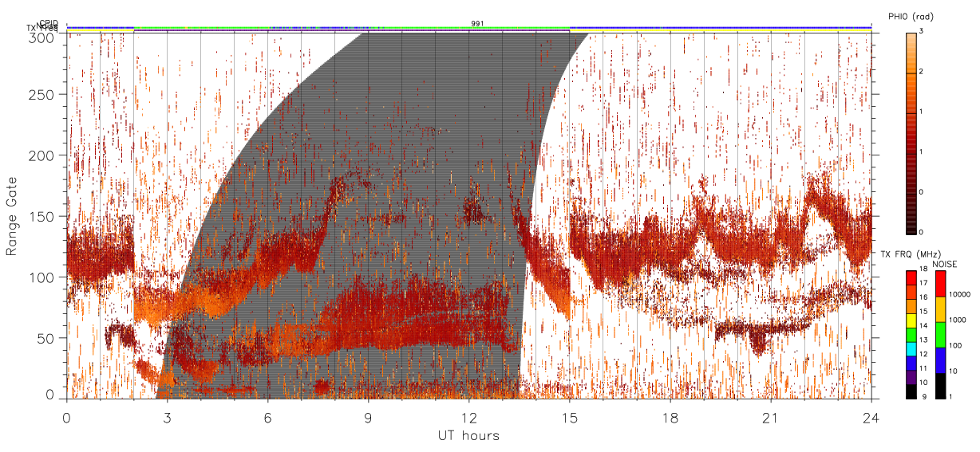The width and height of the screenshot is (980, 452).
Task: Click the '2' label on the PHI0 colorbar
Action: click(x=923, y=72)
